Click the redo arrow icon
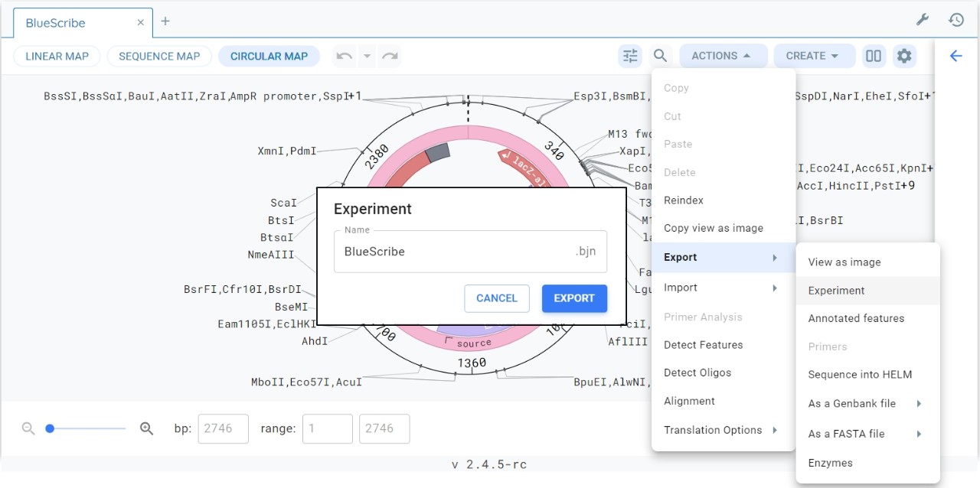980x488 pixels. click(390, 56)
